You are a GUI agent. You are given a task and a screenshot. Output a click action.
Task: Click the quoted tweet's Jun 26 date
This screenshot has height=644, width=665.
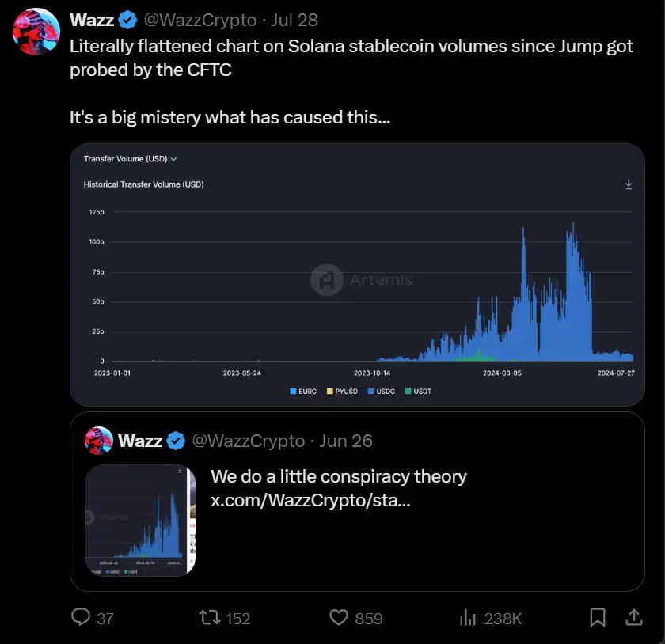[x=346, y=441]
